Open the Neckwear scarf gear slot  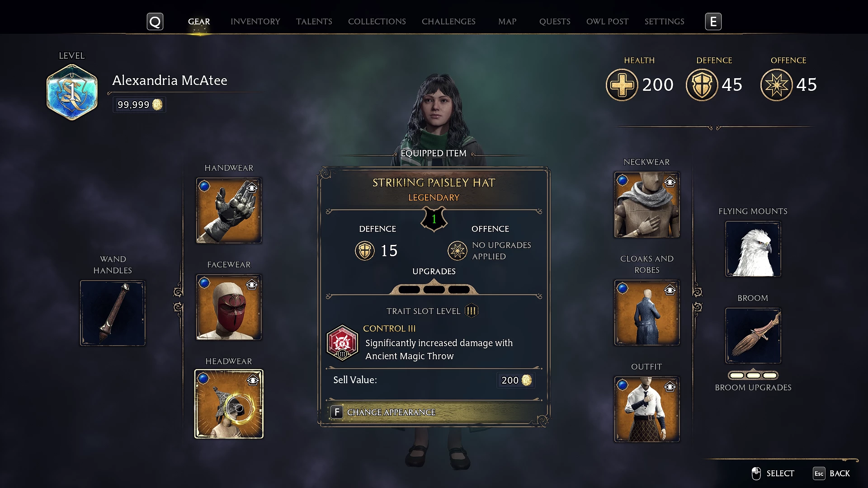pyautogui.click(x=647, y=205)
